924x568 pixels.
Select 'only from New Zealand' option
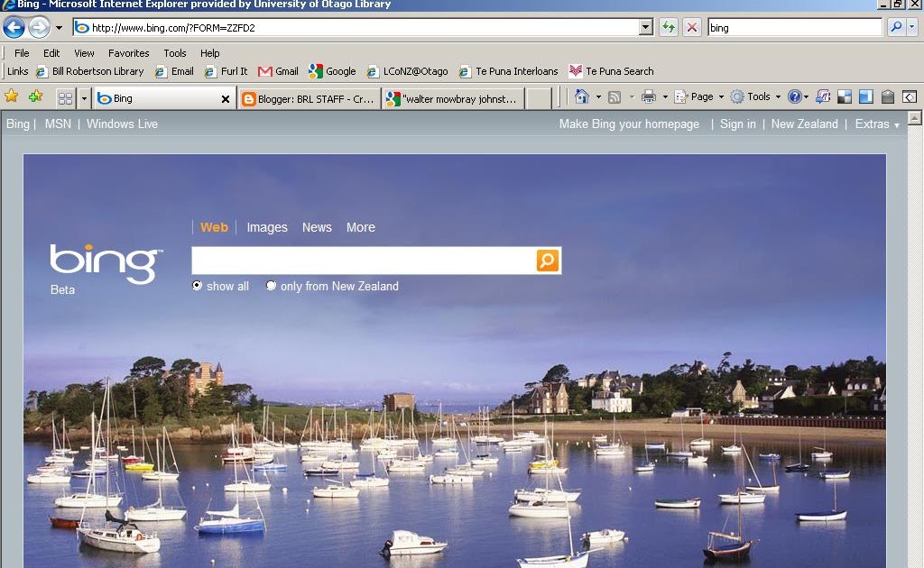pos(272,285)
